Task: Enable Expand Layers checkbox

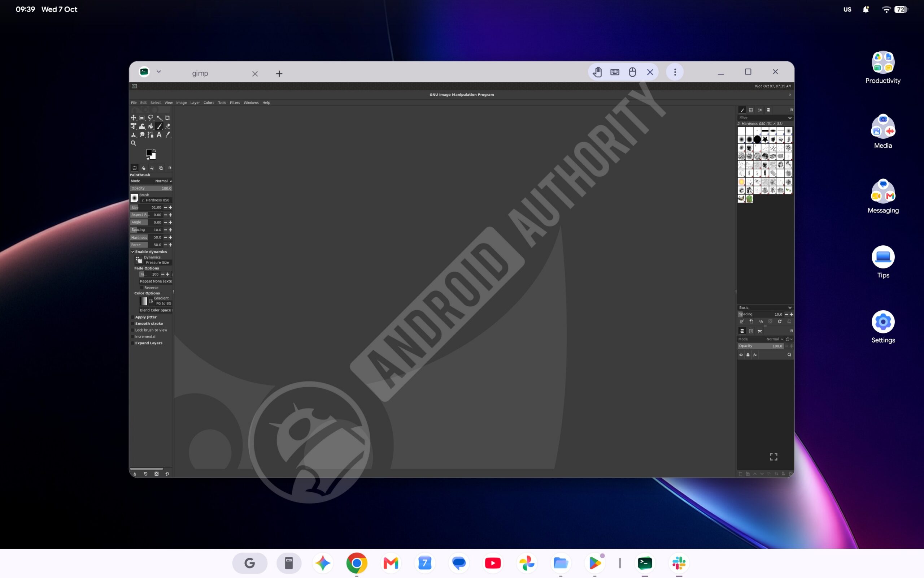Action: (132, 343)
